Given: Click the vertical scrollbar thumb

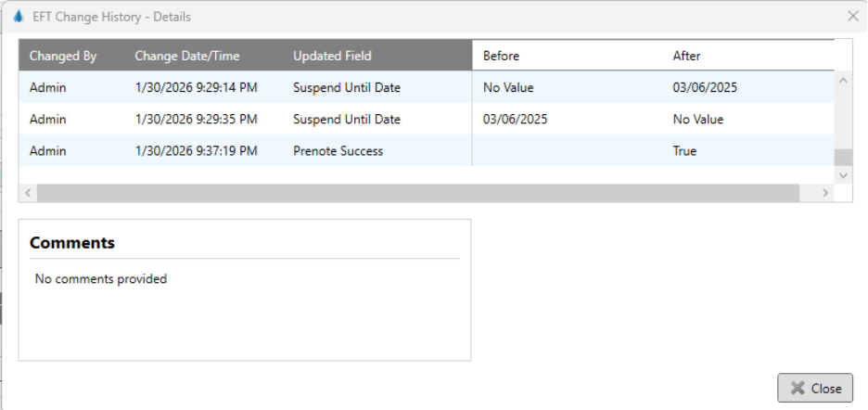Looking at the screenshot, I should (843, 158).
